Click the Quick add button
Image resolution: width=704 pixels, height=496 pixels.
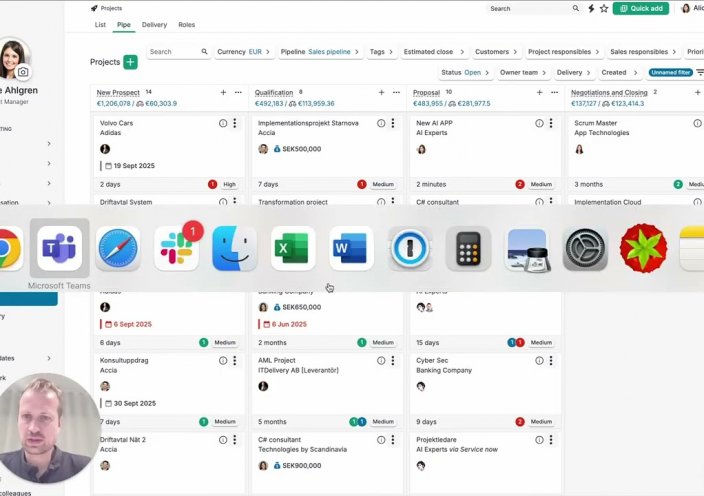641,8
